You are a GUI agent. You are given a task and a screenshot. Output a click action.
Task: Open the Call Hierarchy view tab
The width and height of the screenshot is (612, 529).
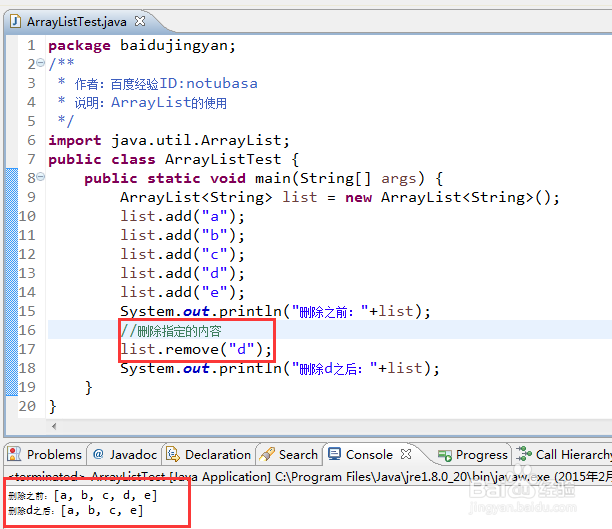coord(564,454)
